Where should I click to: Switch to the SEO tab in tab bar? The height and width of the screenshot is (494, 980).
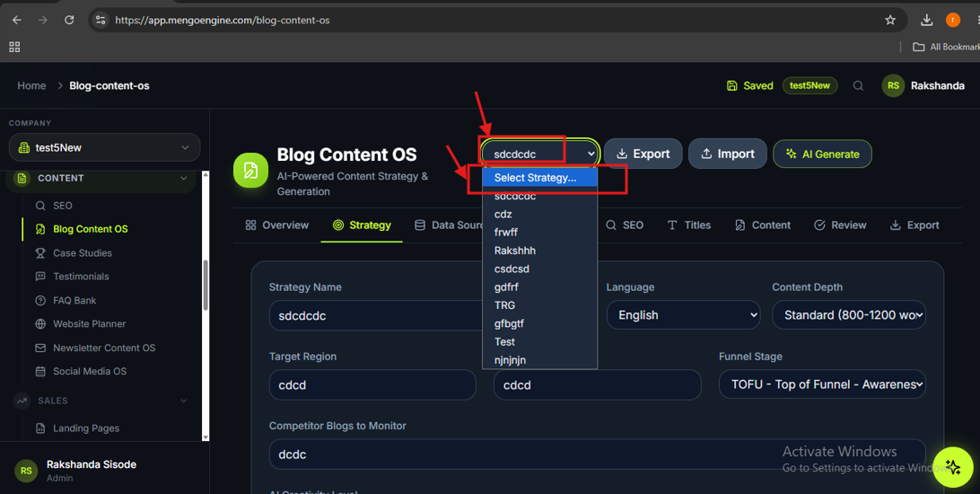[x=625, y=225]
